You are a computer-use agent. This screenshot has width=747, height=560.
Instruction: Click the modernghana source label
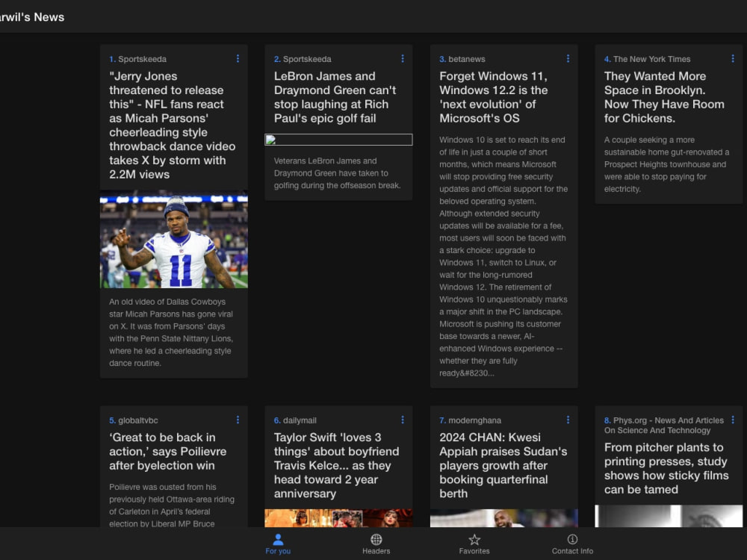point(475,420)
